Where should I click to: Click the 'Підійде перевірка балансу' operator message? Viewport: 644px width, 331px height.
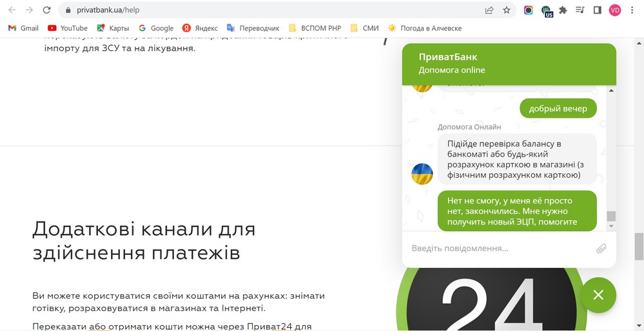[517, 159]
